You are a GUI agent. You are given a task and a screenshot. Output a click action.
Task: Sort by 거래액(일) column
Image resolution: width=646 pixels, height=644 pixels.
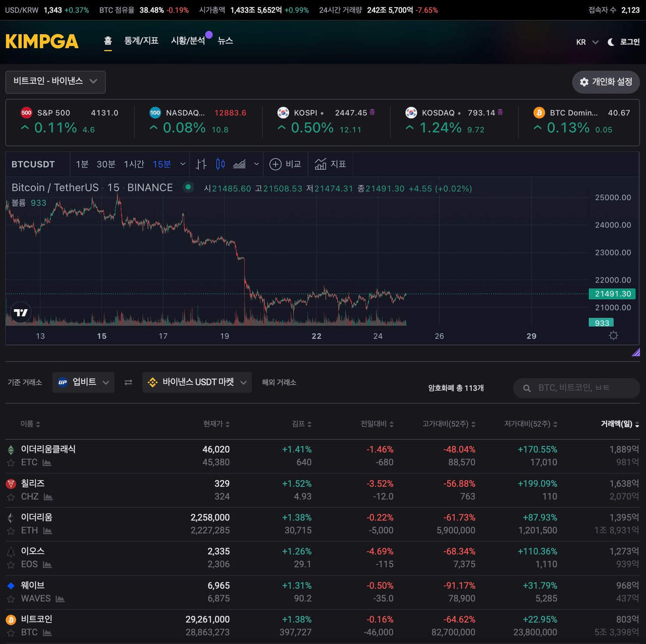click(620, 424)
